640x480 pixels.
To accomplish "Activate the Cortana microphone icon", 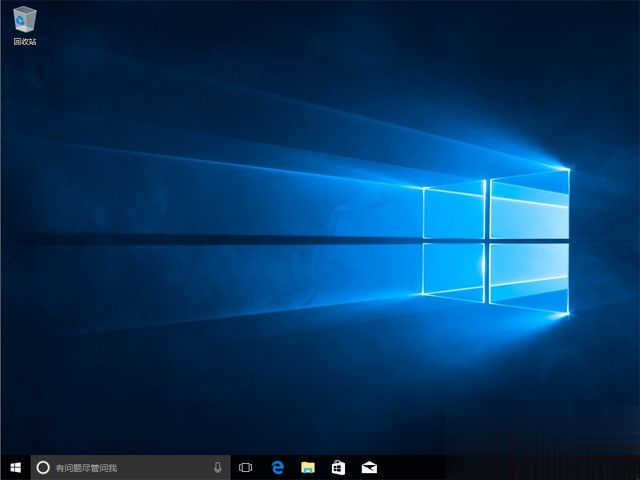I will tap(218, 467).
